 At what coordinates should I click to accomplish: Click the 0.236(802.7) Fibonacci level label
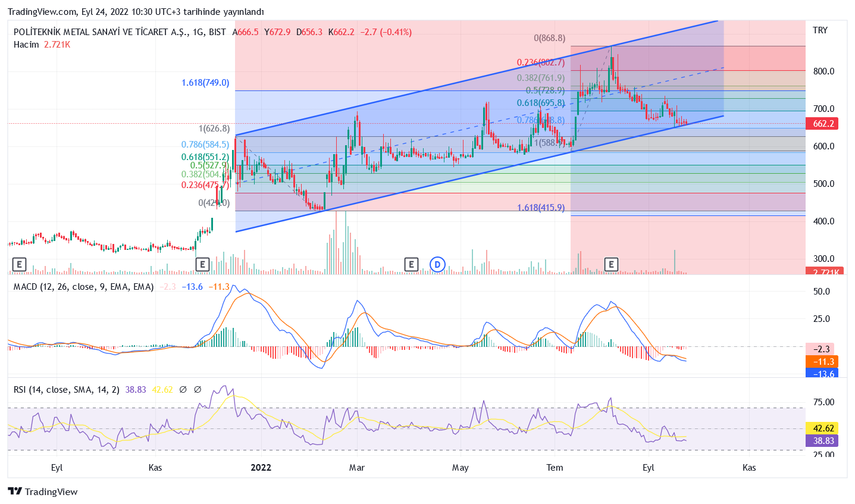click(x=540, y=62)
